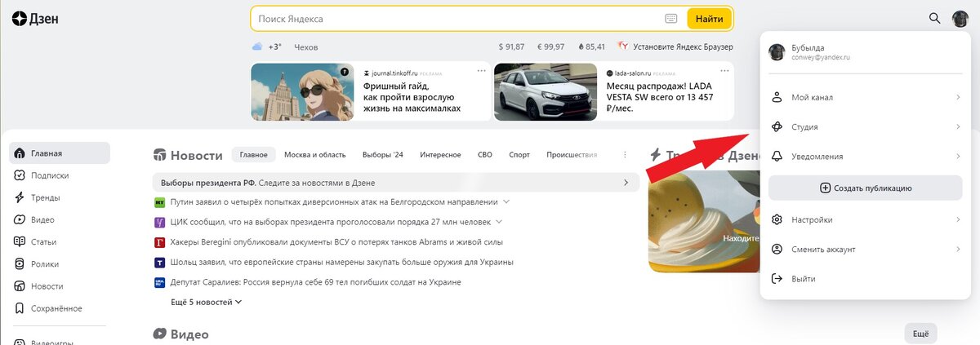Image resolution: width=980 pixels, height=345 pixels.
Task: Click the weather cloud icon
Action: 257,47
